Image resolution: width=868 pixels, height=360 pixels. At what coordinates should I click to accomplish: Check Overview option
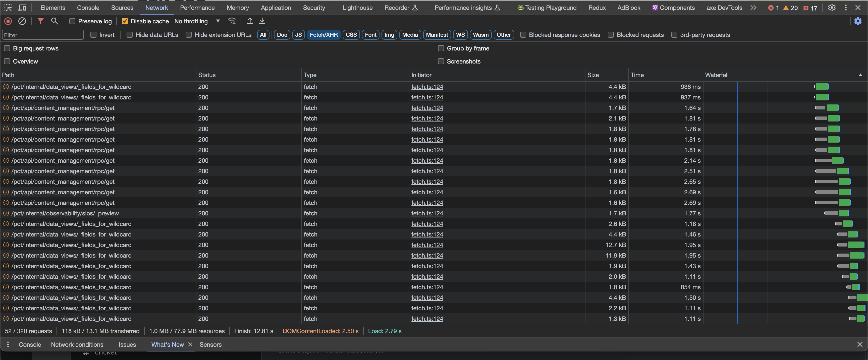tap(7, 61)
